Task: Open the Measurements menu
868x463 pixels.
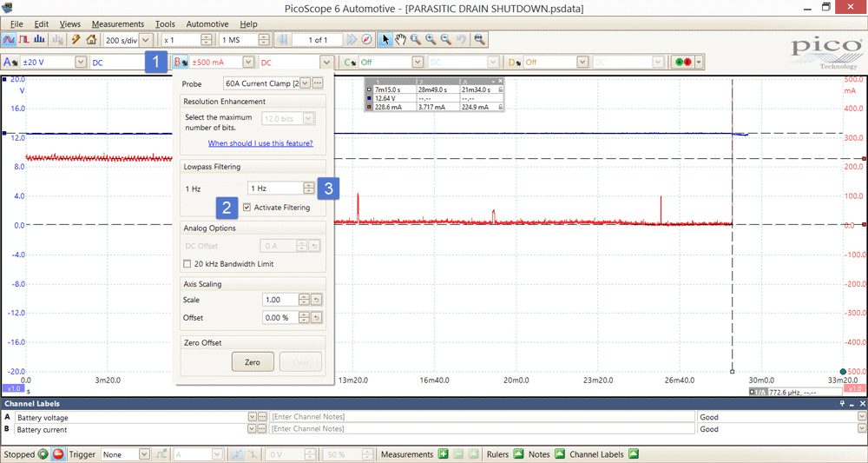Action: pyautogui.click(x=118, y=23)
